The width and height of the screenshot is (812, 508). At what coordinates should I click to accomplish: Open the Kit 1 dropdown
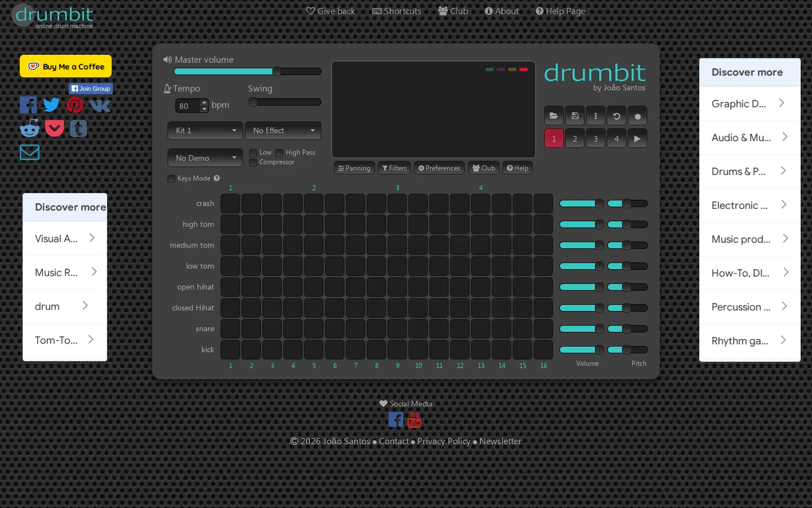coord(205,130)
